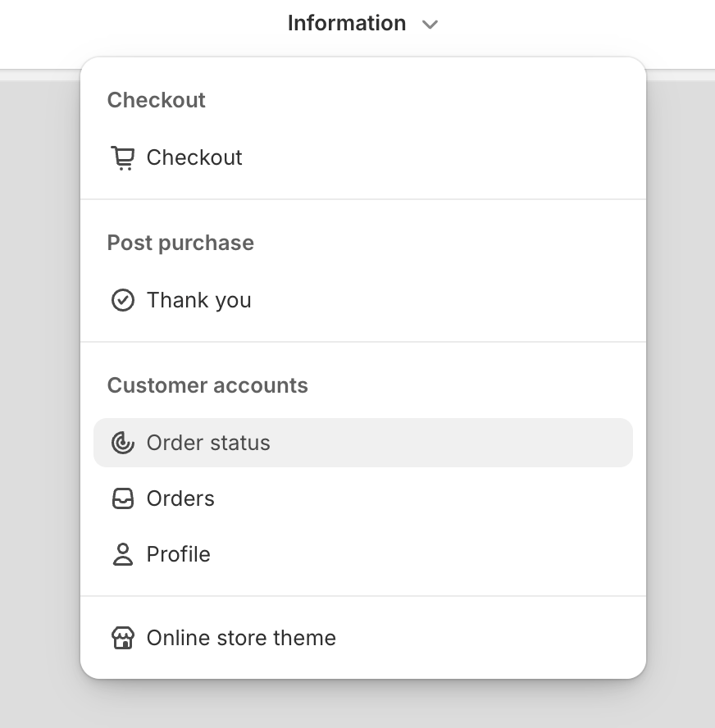The image size is (715, 728).
Task: Go to the Profile page entry
Action: pos(178,554)
